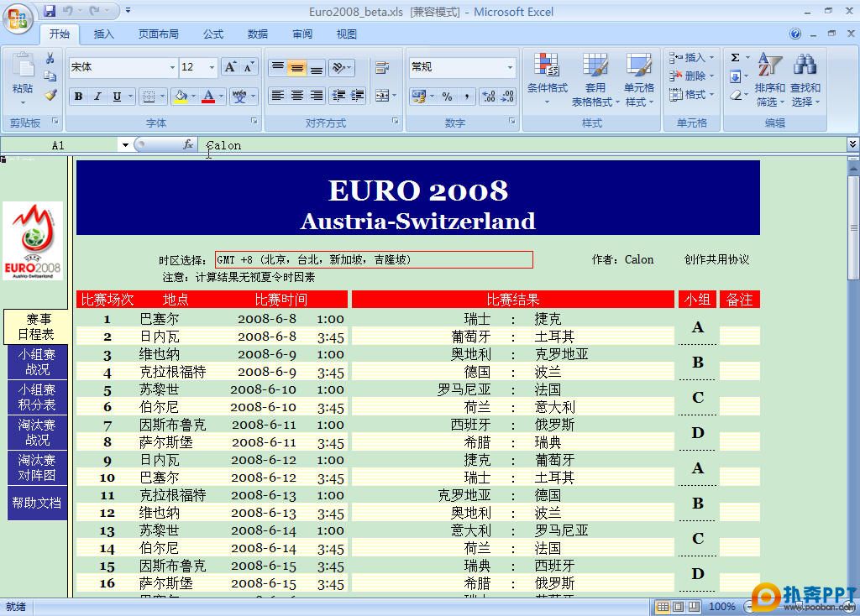860x616 pixels.
Task: Switch to the 公式 ribbon tab
Action: [213, 34]
